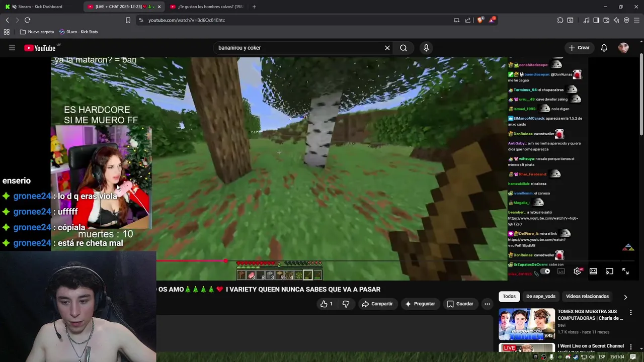The height and width of the screenshot is (362, 644).
Task: Open the account avatar menu
Action: coord(623,48)
